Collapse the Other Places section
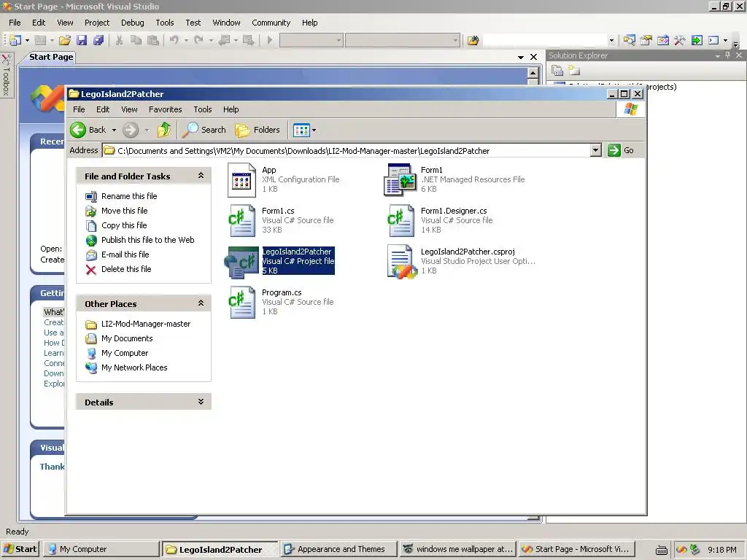This screenshot has width=747, height=560. pyautogui.click(x=201, y=303)
